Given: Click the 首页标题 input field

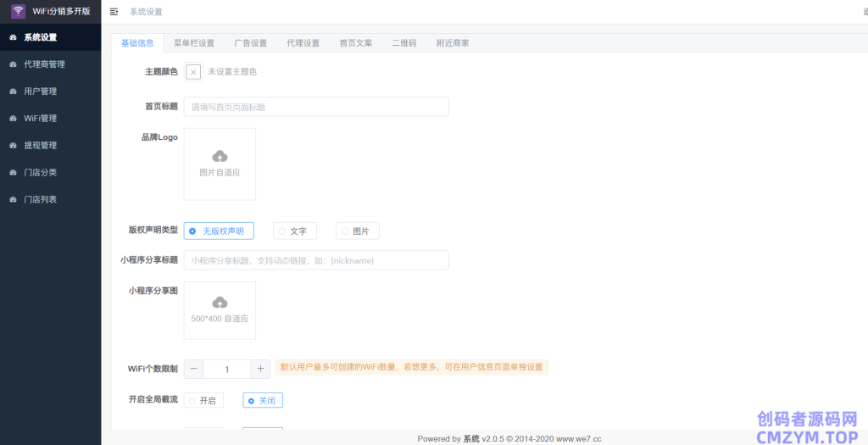Looking at the screenshot, I should pyautogui.click(x=315, y=107).
